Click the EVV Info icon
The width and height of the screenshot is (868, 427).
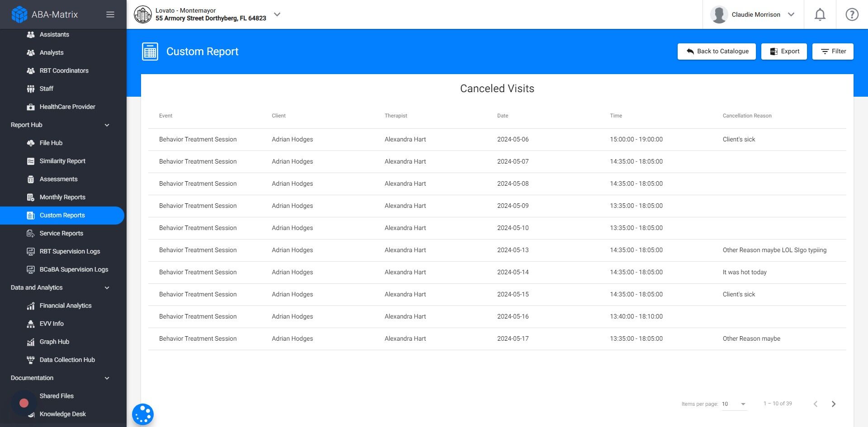click(31, 324)
